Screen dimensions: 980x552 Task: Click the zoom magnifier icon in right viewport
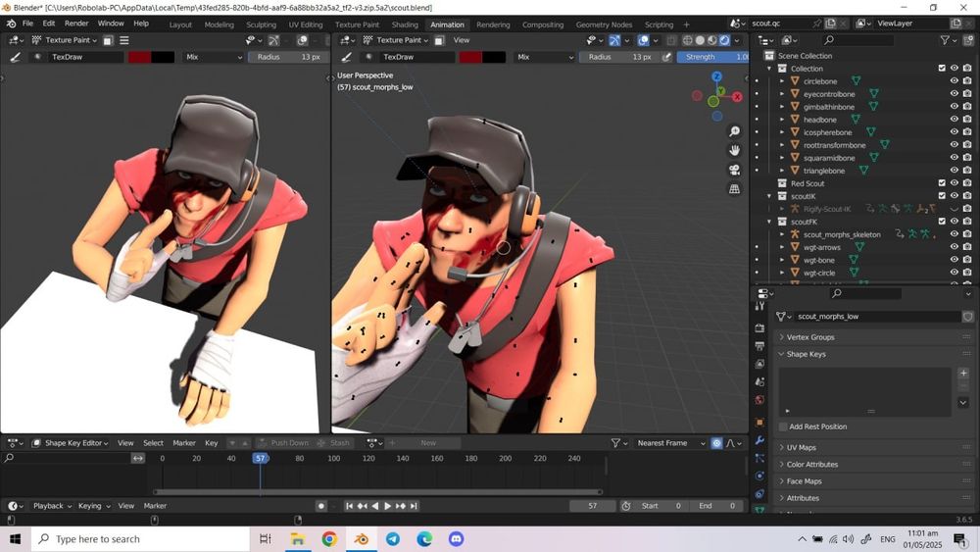click(734, 131)
